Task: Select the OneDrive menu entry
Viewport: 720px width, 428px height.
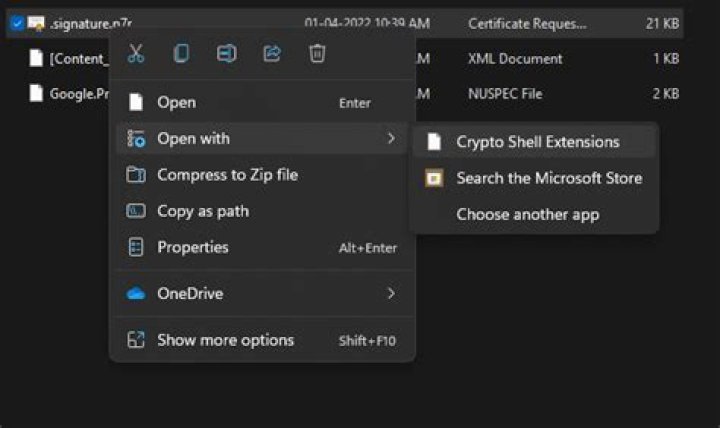Action: pos(262,293)
